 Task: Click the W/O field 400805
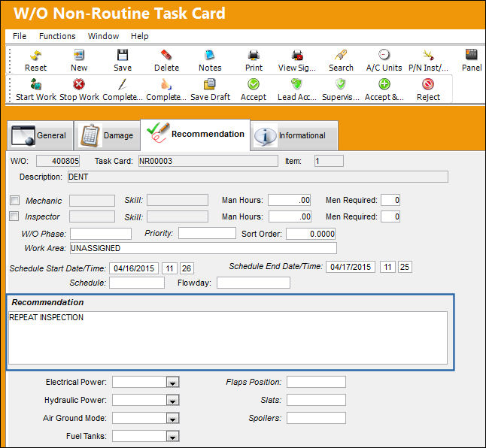point(58,161)
